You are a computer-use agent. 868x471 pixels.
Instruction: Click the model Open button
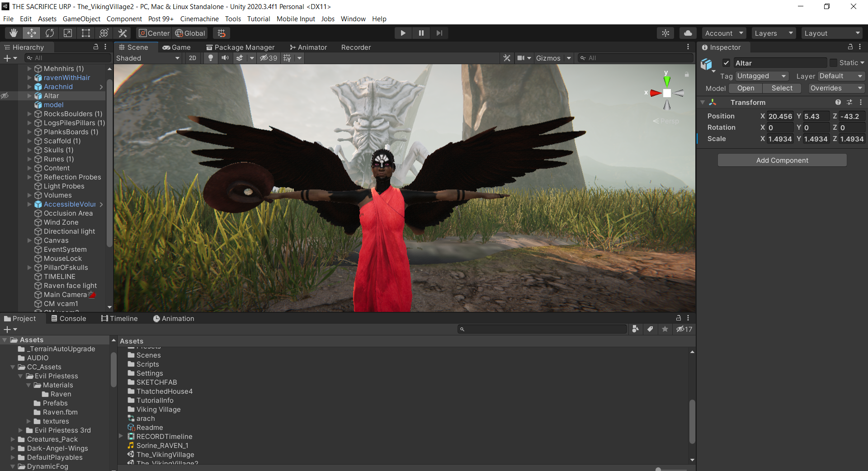click(x=745, y=88)
